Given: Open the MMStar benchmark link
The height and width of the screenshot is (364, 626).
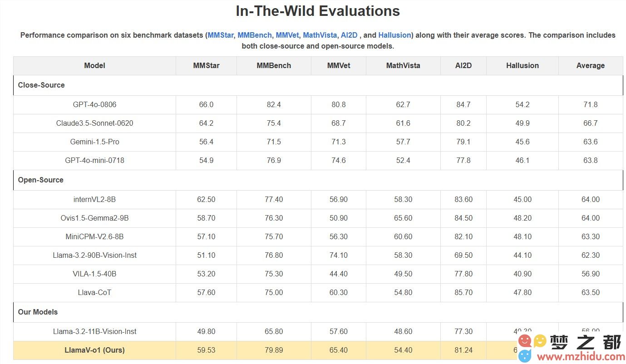Looking at the screenshot, I should [x=221, y=35].
